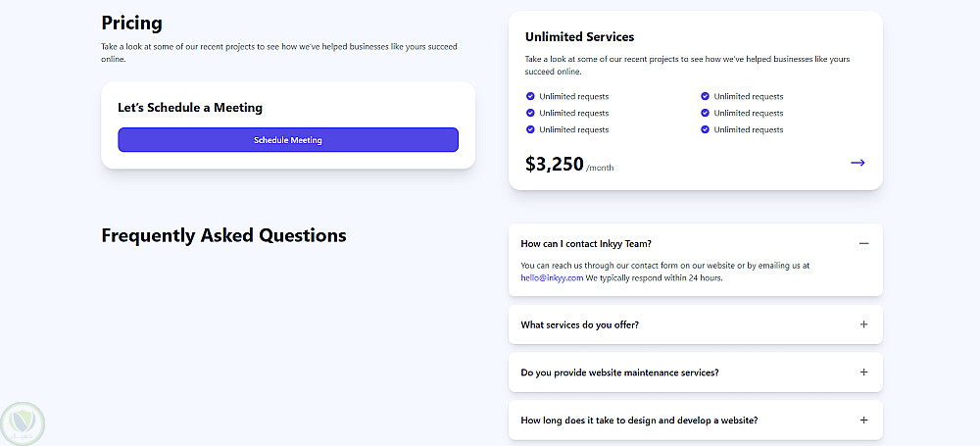
Task: Click the $3,250 price text
Action: pos(555,165)
